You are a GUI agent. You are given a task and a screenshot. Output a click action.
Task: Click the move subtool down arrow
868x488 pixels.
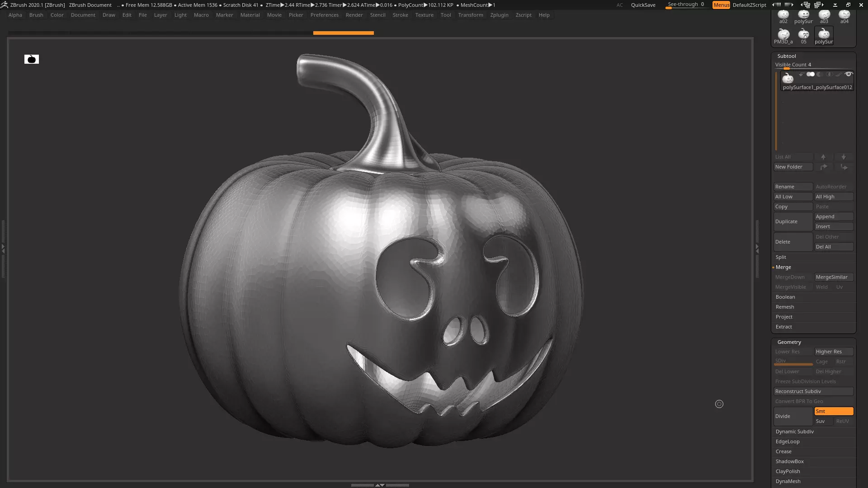coord(843,157)
